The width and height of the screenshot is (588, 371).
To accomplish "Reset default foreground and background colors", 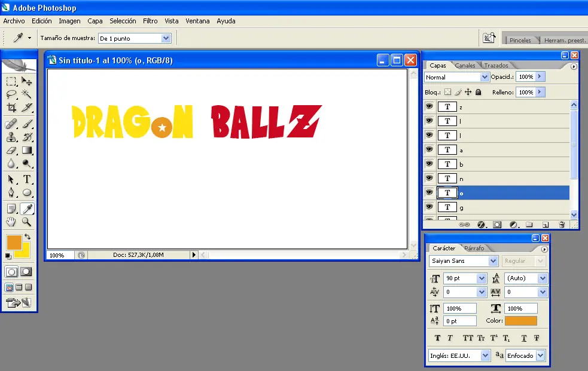I will tap(8, 256).
